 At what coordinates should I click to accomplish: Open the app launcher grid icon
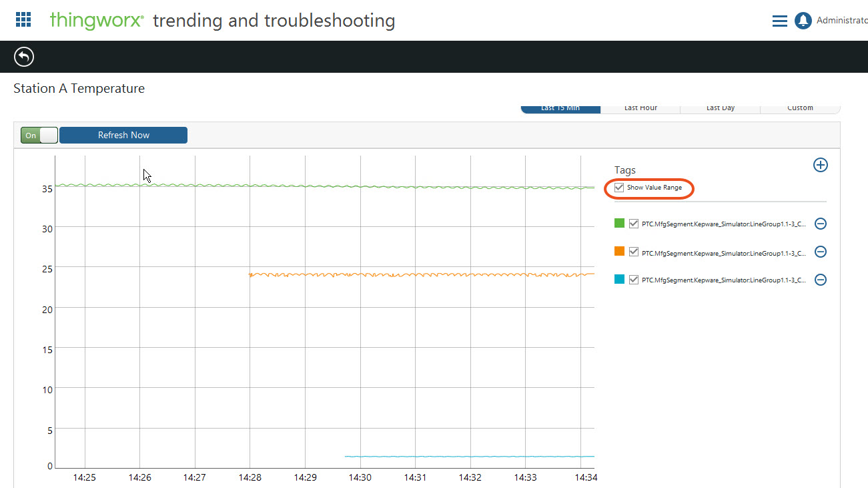[23, 19]
